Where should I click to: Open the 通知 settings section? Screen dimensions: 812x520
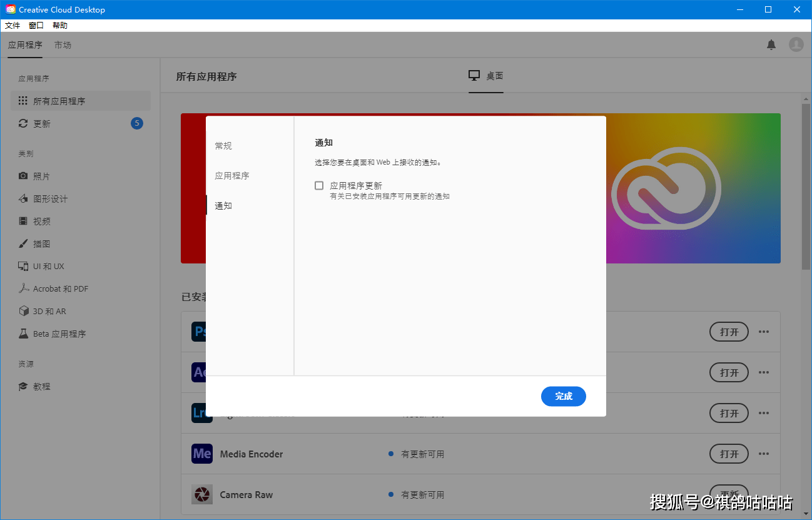[223, 205]
